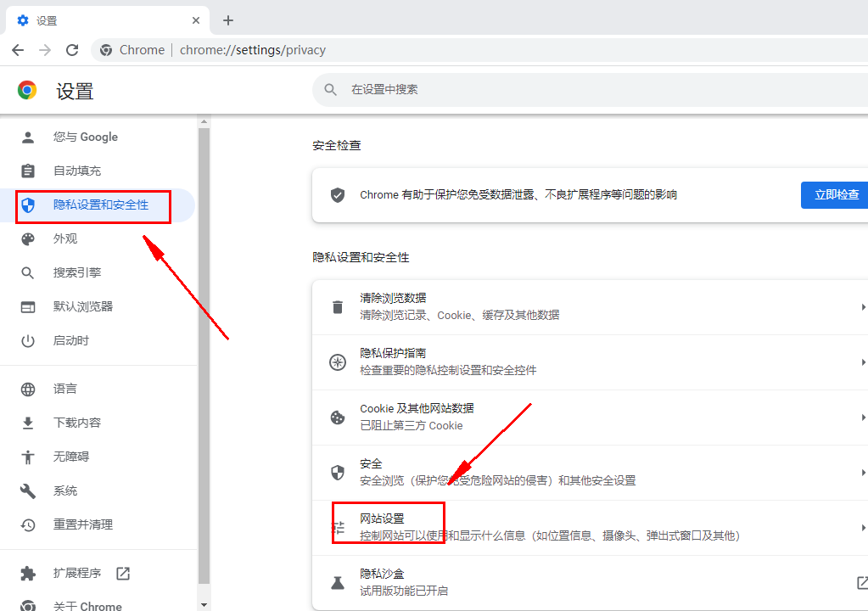The image size is (868, 611).
Task: Click the cookie icon beside Cookie 及其他网站数据
Action: (x=338, y=418)
